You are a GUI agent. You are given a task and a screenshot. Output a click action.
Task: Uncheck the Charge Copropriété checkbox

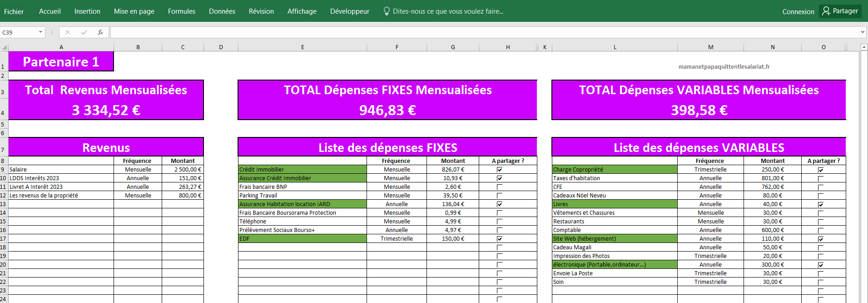pos(821,170)
